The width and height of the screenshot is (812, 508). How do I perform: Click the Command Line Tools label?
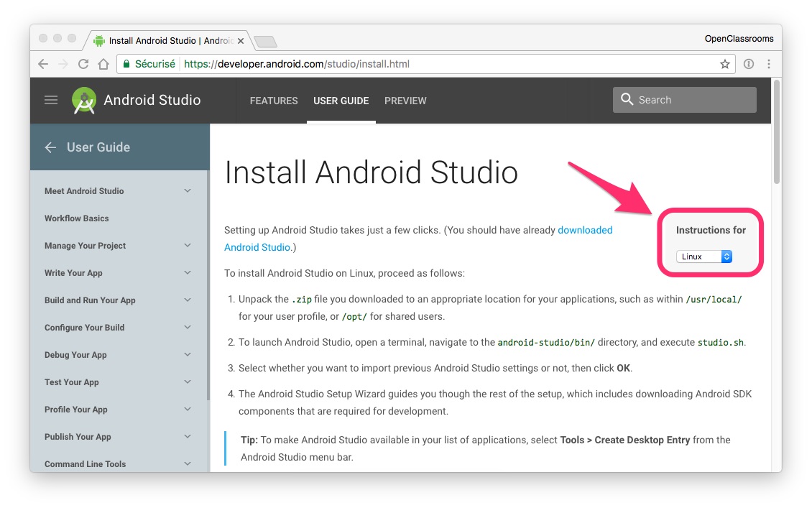(85, 464)
